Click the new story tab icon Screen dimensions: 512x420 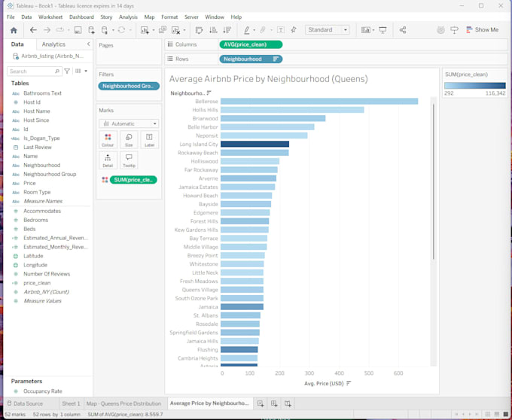(288, 403)
